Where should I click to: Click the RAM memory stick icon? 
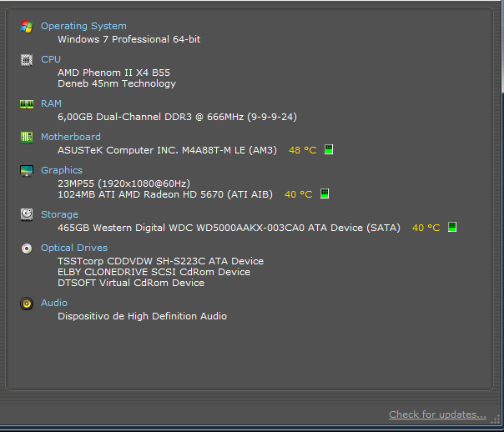coord(27,104)
